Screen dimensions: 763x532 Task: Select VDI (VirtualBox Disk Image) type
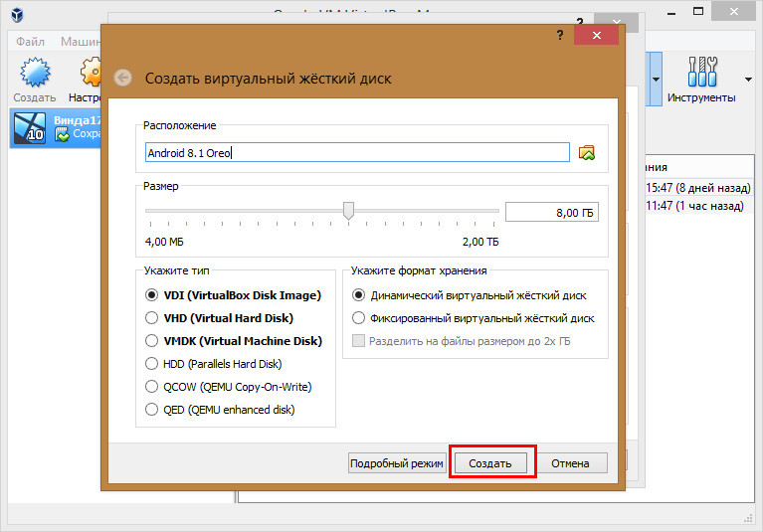pos(233,295)
